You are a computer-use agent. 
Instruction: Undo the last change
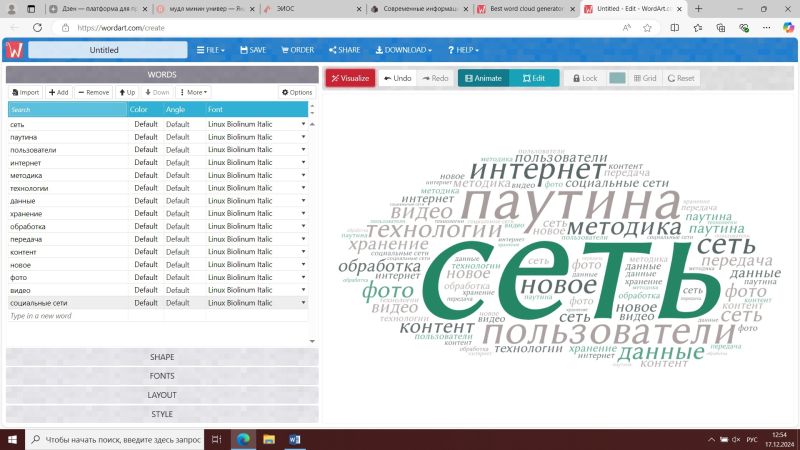click(397, 78)
